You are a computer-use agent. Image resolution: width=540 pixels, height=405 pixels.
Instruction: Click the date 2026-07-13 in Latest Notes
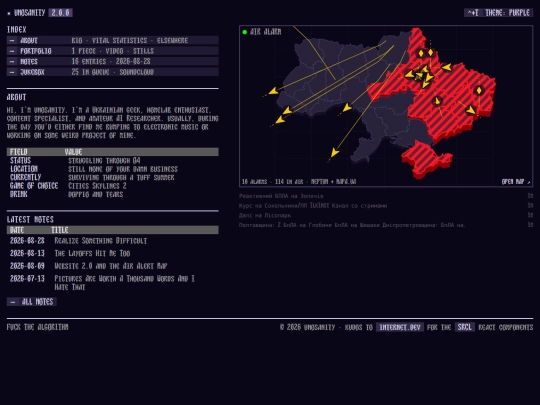click(x=27, y=279)
